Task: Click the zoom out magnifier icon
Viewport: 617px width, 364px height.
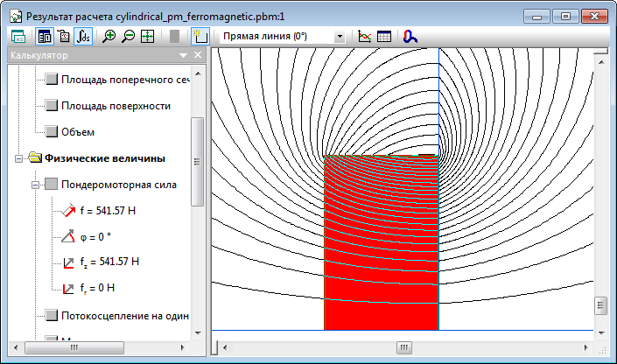Action: click(128, 37)
